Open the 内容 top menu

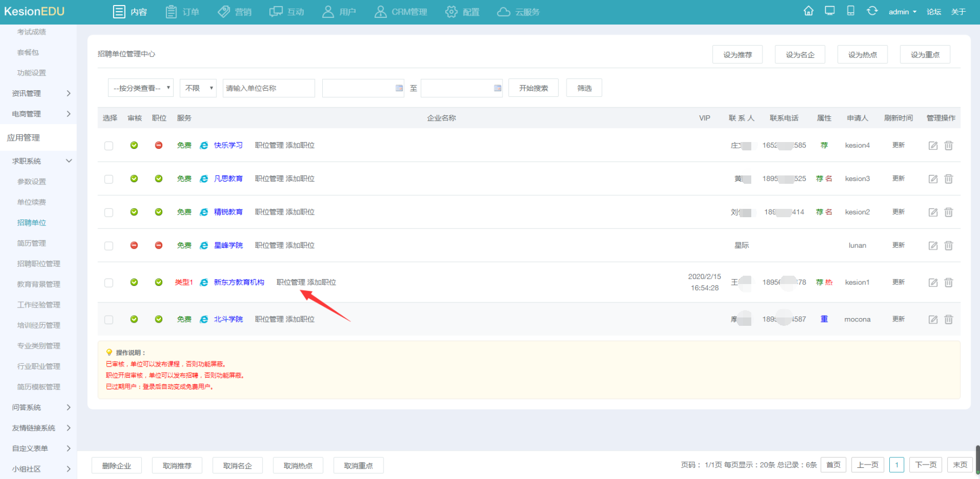(x=130, y=12)
